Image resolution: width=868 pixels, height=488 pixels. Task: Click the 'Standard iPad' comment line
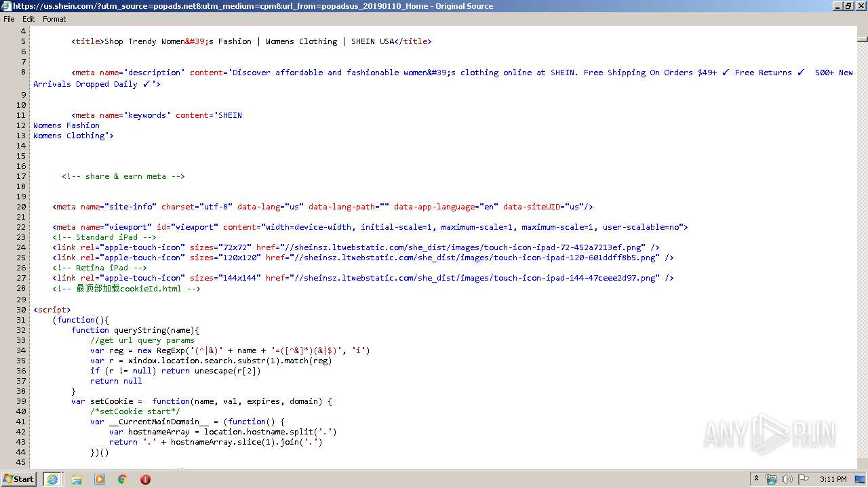104,237
